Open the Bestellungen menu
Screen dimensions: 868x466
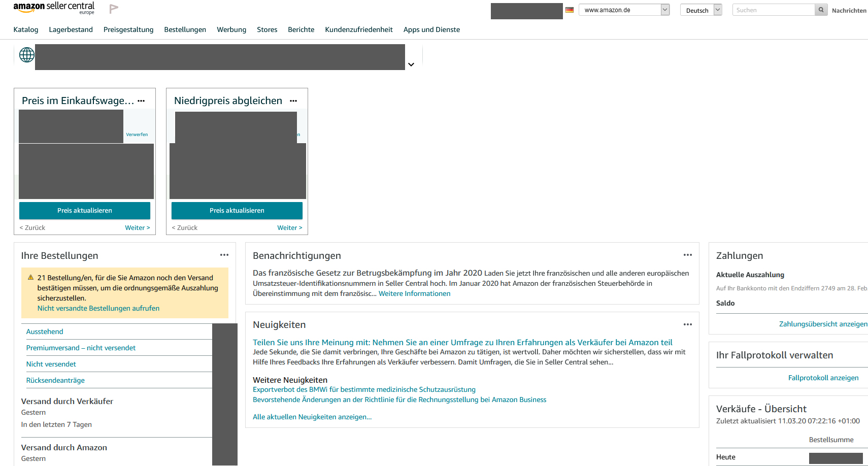point(185,29)
